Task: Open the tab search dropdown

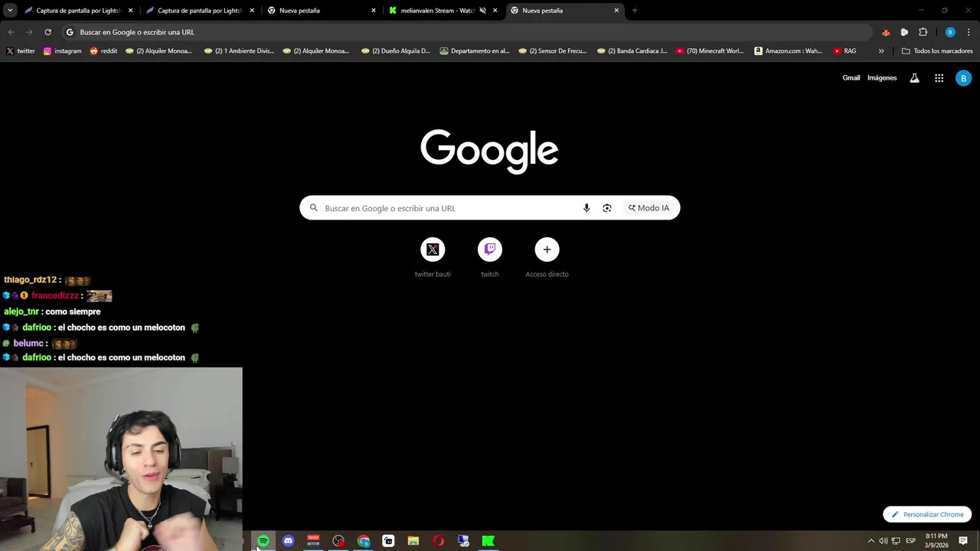Action: 10,11
